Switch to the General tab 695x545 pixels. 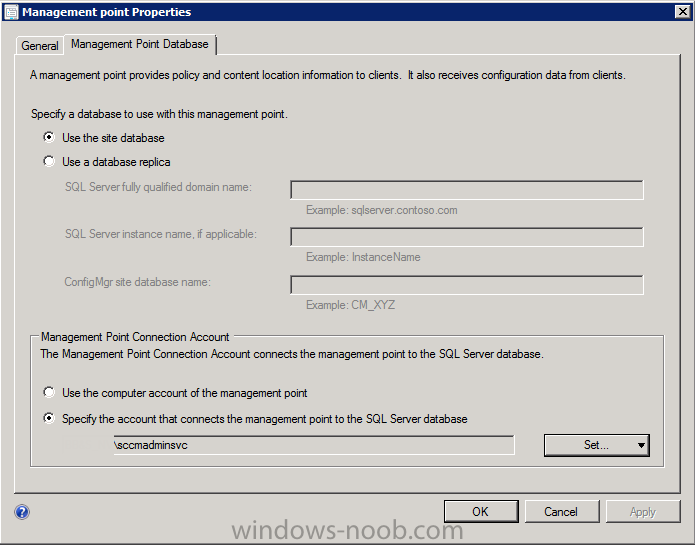click(39, 46)
